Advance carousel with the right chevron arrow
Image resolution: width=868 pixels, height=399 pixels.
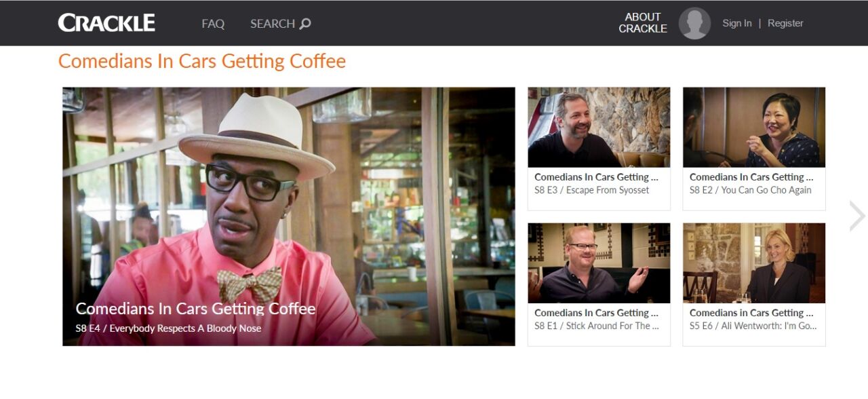point(857,216)
